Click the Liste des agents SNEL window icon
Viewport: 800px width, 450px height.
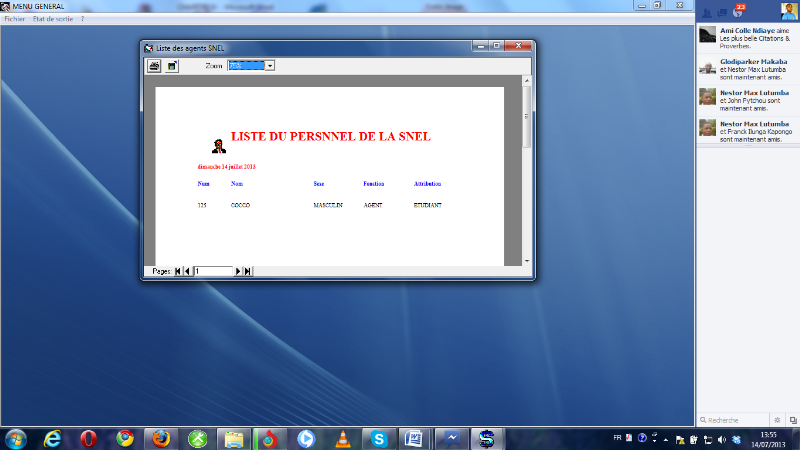(148, 48)
